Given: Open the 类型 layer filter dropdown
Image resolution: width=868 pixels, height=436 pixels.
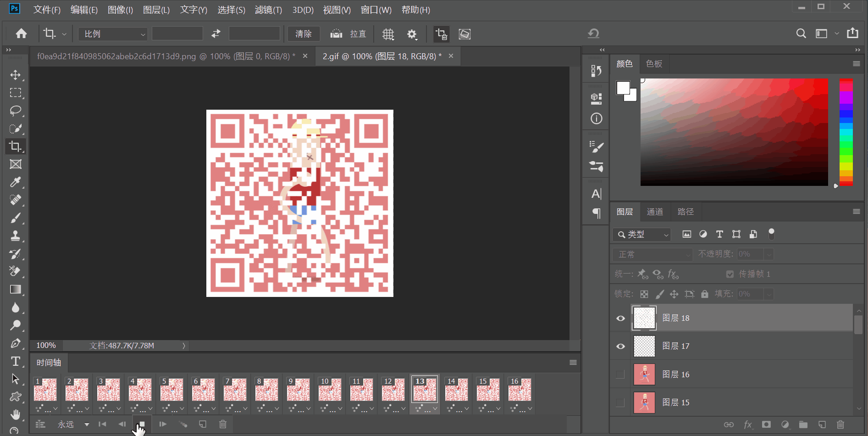Looking at the screenshot, I should pos(641,235).
